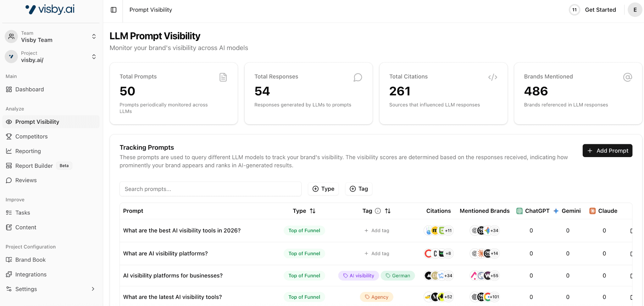
Task: Open Report Builder beta
Action: click(x=51, y=166)
